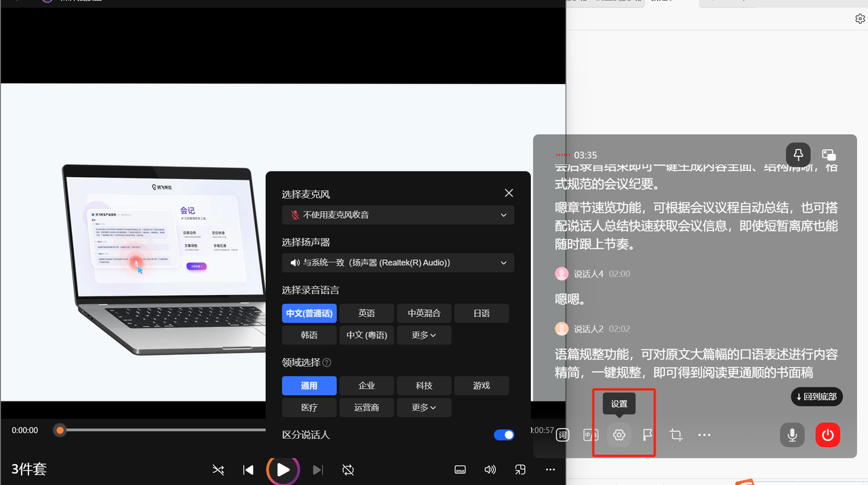Stop the recording with the red power button
This screenshot has height=485, width=868.
(827, 434)
